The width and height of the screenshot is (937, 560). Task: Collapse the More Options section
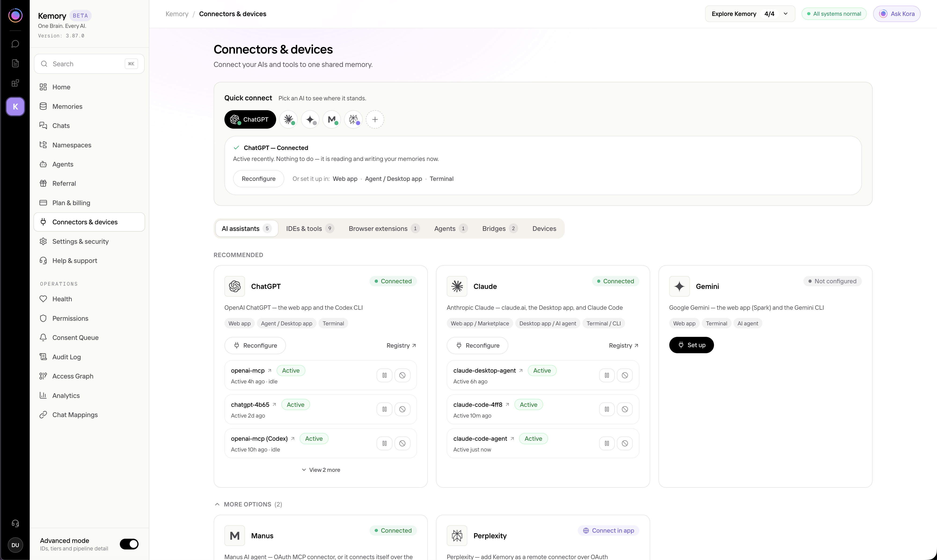(248, 505)
